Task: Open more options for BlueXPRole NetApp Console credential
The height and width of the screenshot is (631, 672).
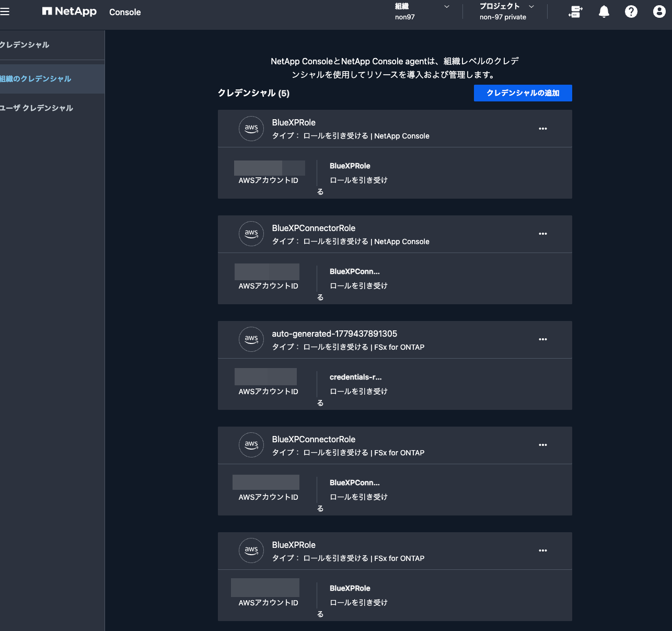Action: coord(543,129)
